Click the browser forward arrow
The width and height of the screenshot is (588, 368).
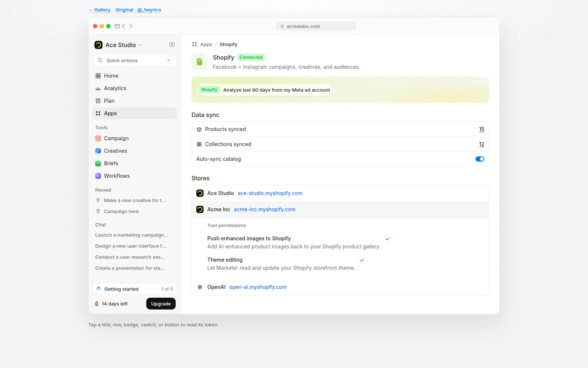pyautogui.click(x=131, y=26)
